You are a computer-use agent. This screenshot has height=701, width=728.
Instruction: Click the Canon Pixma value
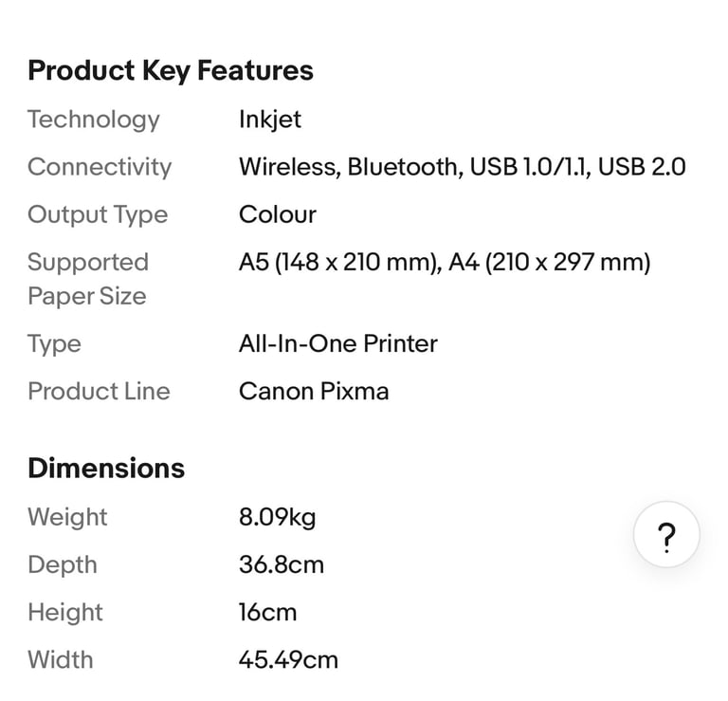[314, 391]
